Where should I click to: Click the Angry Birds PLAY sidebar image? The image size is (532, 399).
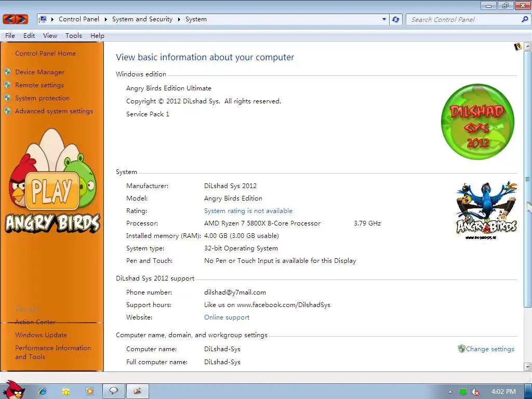click(x=52, y=180)
